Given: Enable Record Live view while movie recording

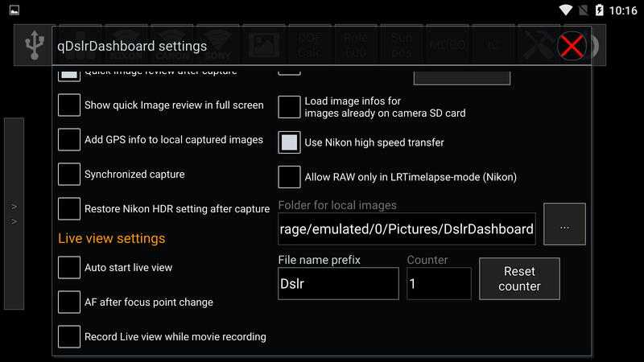Looking at the screenshot, I should point(69,337).
